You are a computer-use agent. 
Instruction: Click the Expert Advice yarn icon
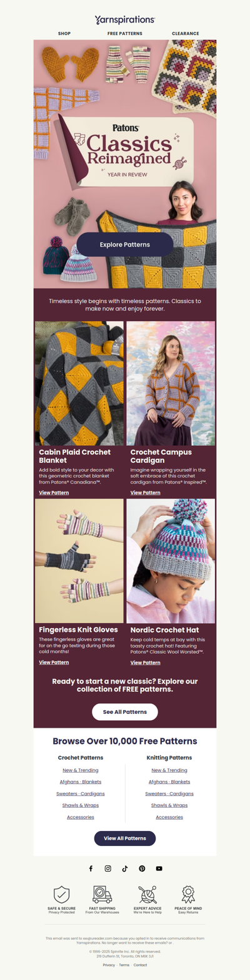tap(147, 894)
